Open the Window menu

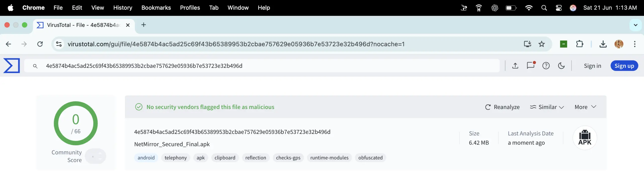238,8
